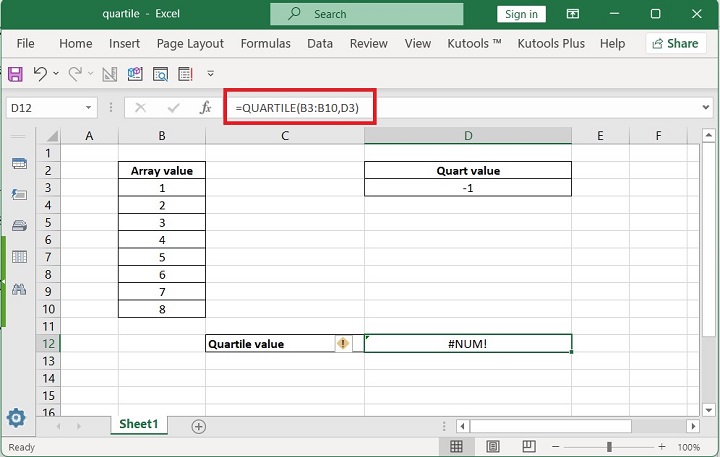Switch to Page Layout view in the status bar
Viewport: 720px width, 457px height.
coord(491,447)
